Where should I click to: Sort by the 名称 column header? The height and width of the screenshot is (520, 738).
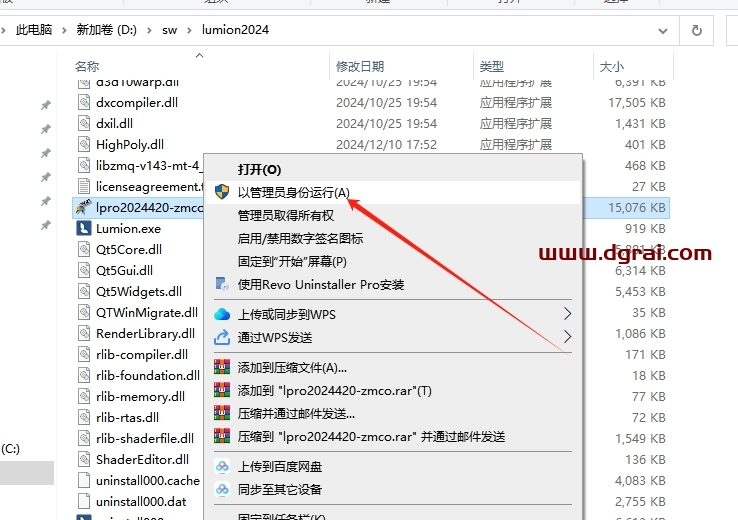coord(87,67)
